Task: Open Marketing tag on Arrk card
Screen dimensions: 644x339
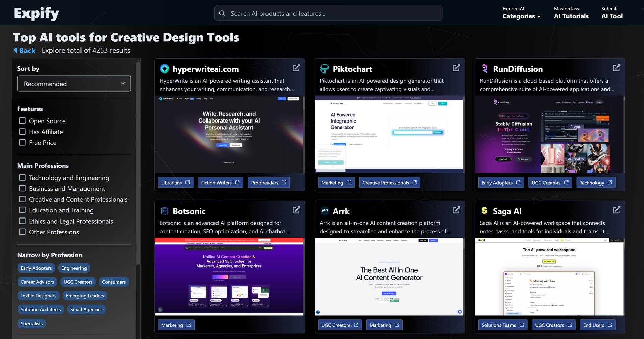Action: click(x=384, y=325)
